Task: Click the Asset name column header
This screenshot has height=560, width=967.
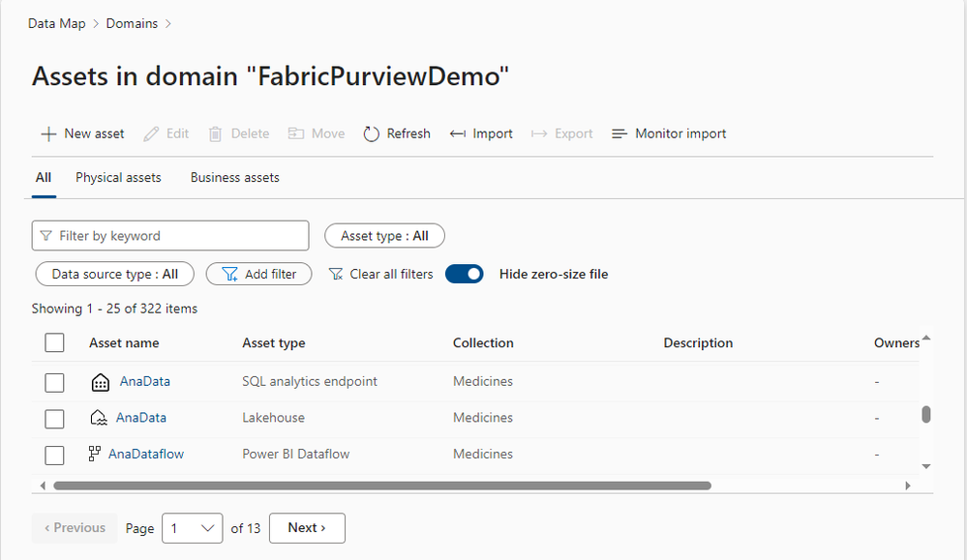Action: (x=124, y=343)
